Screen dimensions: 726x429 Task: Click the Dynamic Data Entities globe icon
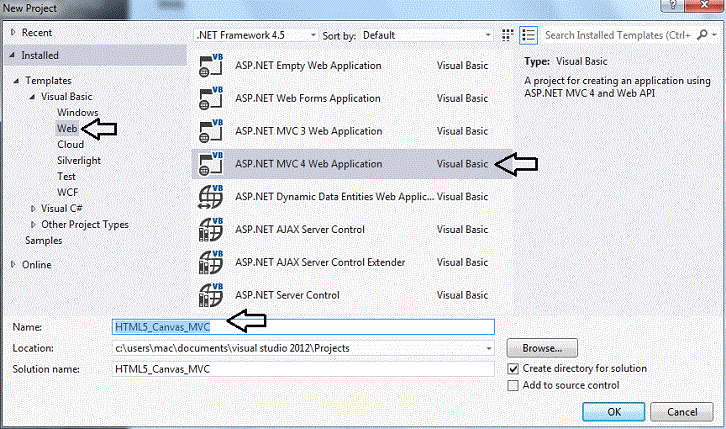pos(211,197)
